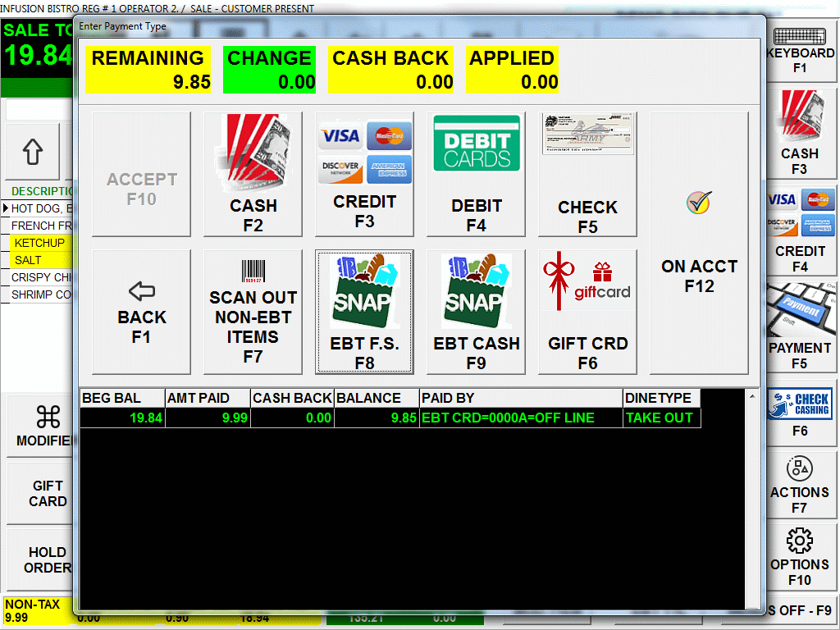840x630 pixels.
Task: Open Keyboard F1 in right sidebar
Action: coord(800,51)
